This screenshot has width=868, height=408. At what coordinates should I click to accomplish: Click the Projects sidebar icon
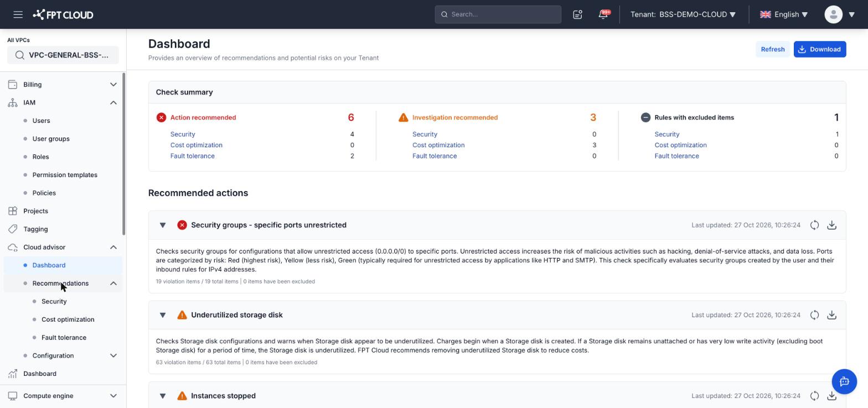tap(13, 211)
